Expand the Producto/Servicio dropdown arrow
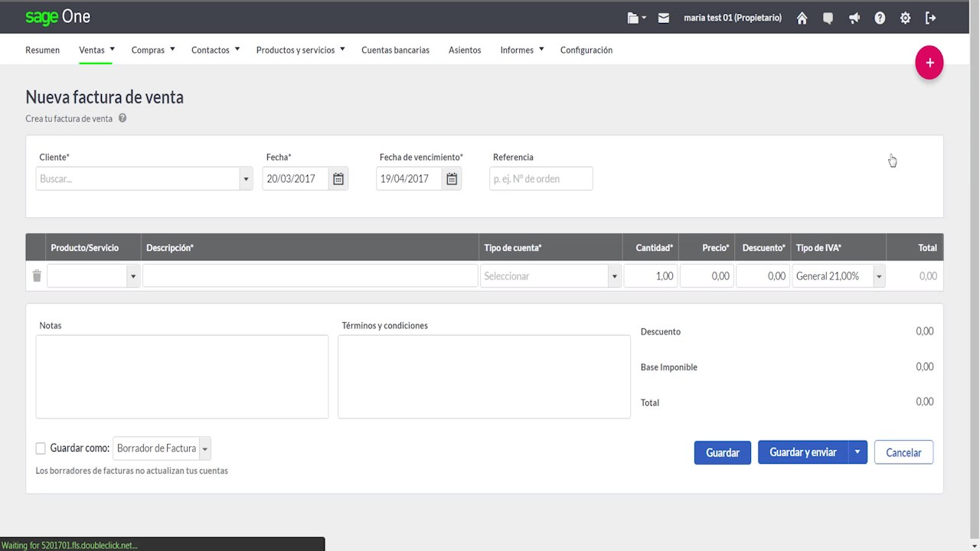The width and height of the screenshot is (980, 551). pyautogui.click(x=133, y=276)
